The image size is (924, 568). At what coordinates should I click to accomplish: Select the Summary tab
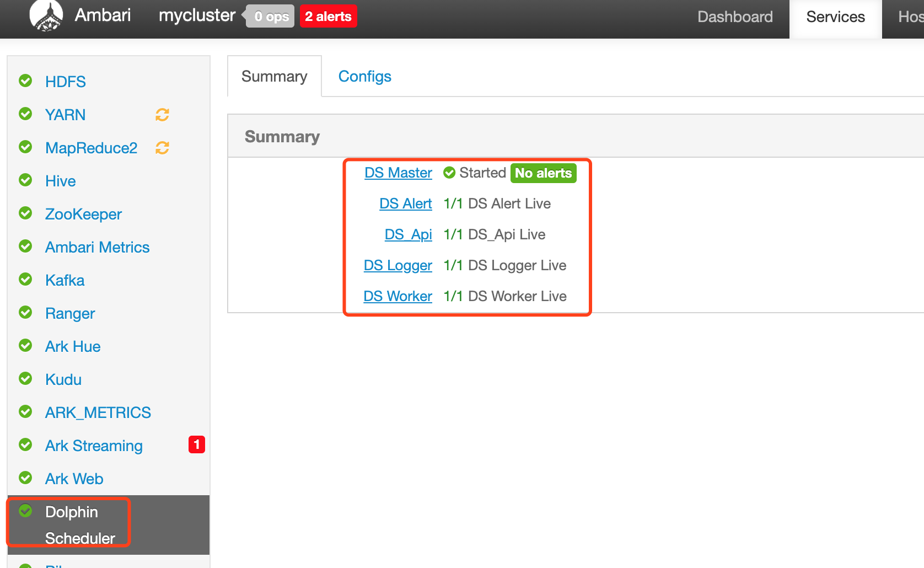tap(274, 77)
